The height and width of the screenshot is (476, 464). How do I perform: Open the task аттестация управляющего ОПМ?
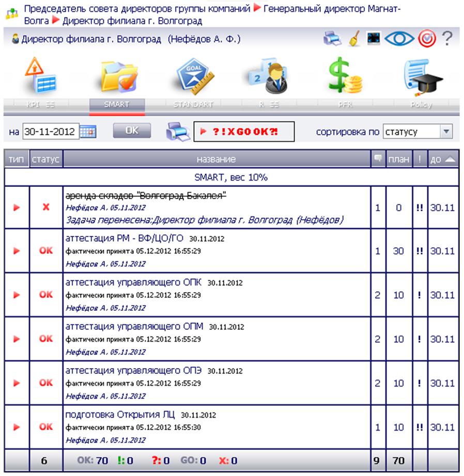(134, 326)
